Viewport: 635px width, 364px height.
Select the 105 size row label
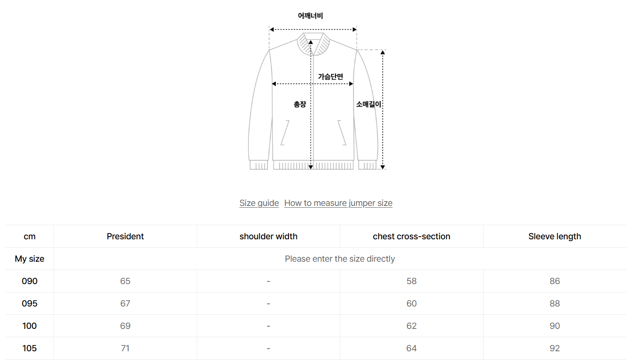pyautogui.click(x=30, y=348)
